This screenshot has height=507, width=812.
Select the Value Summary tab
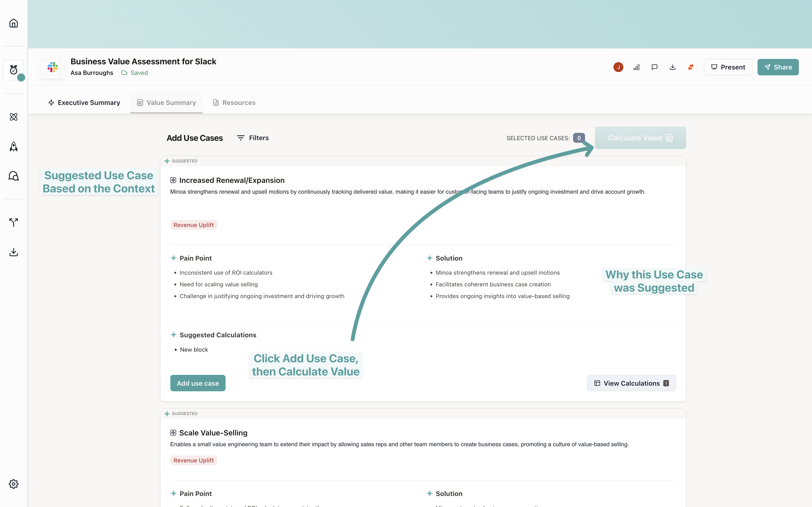[166, 103]
